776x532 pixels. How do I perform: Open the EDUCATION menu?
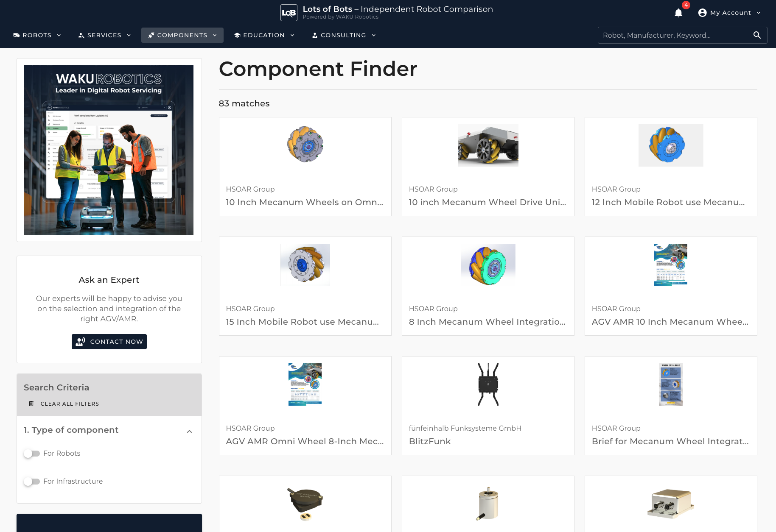pos(264,35)
